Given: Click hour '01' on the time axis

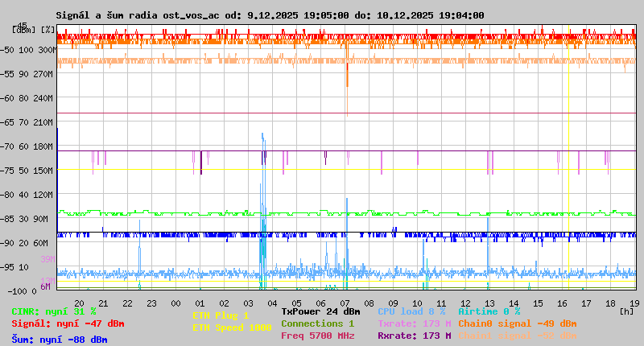Looking at the screenshot, I should click(200, 303).
